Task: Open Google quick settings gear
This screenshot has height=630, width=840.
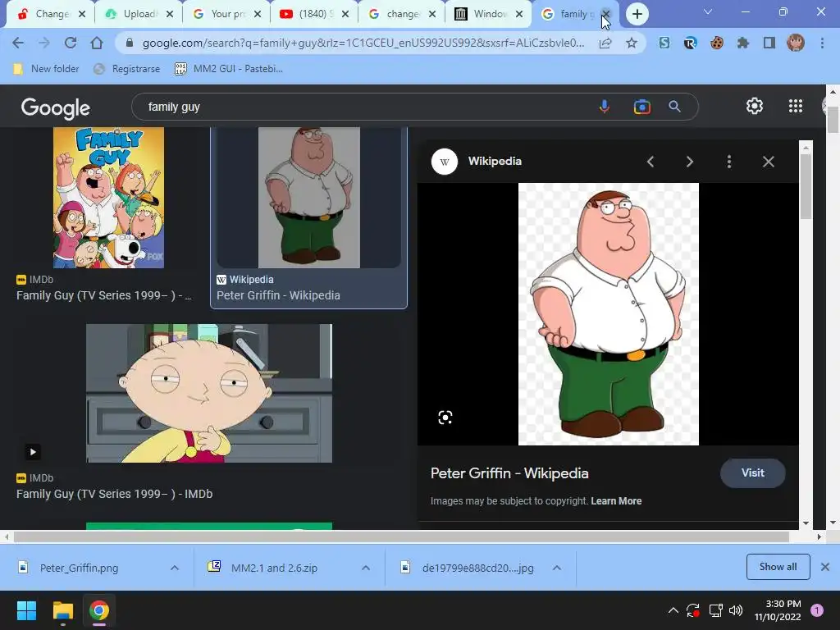Action: tap(755, 106)
